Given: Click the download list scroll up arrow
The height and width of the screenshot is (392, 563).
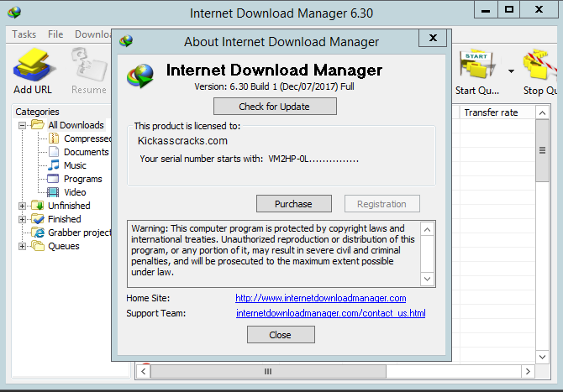Looking at the screenshot, I should [542, 113].
